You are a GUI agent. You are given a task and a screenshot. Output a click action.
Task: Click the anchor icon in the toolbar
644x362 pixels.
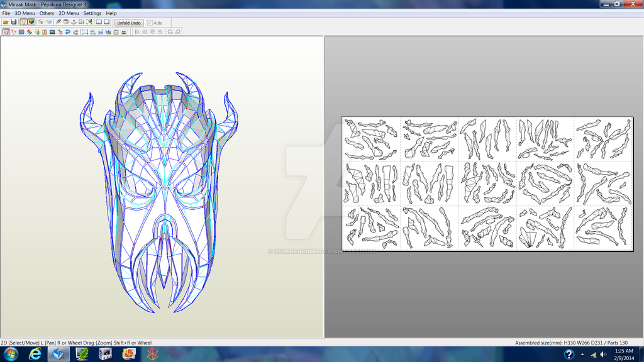pyautogui.click(x=74, y=22)
